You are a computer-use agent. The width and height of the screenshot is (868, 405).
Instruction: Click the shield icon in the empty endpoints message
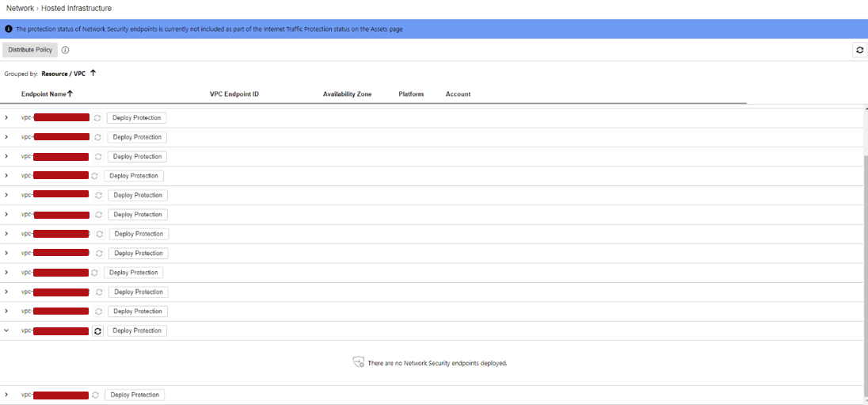click(x=358, y=362)
